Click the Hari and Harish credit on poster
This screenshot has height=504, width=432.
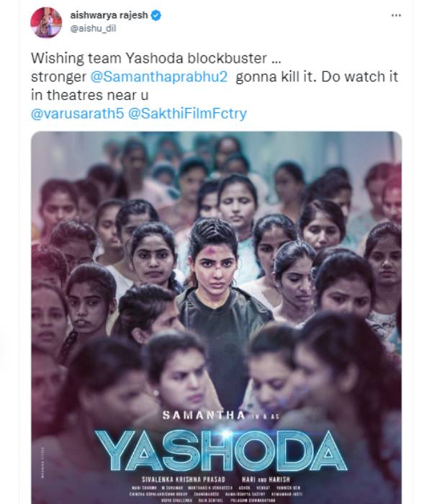(x=266, y=480)
